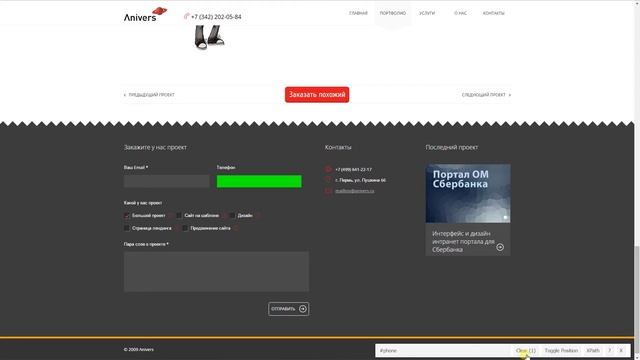640x360 pixels.
Task: Click the circled arrow icon on Сбербанк card
Action: point(500,247)
